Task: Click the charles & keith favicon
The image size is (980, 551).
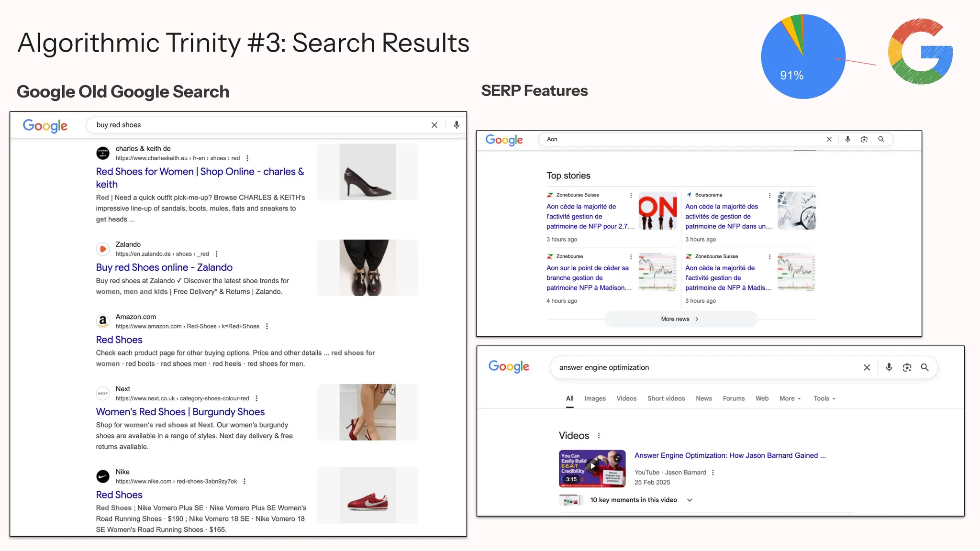Action: point(103,153)
